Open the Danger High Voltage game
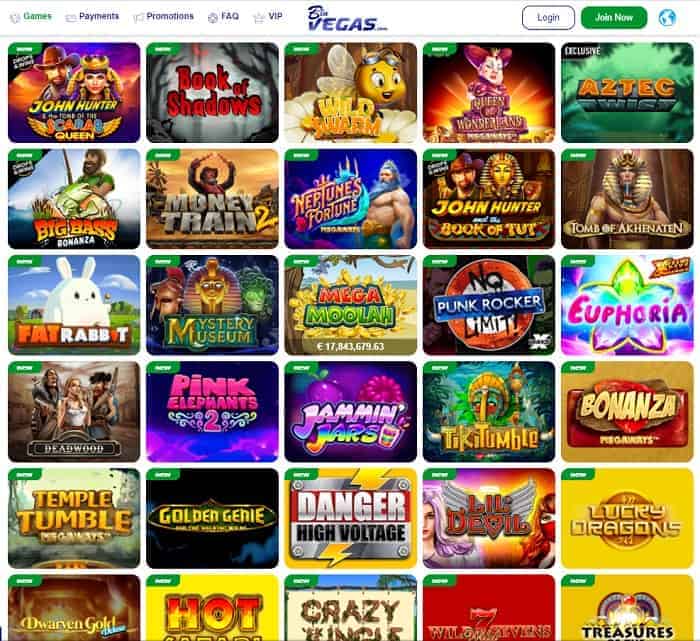 (350, 518)
